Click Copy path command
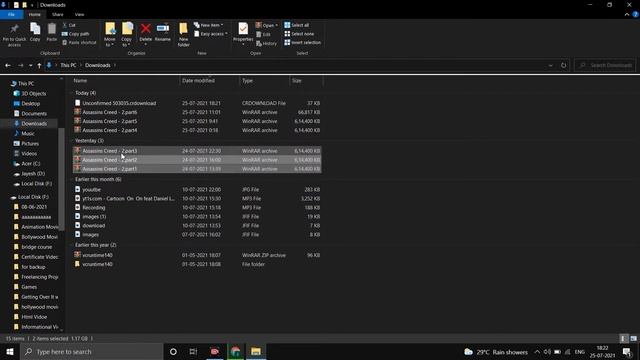 (76, 34)
